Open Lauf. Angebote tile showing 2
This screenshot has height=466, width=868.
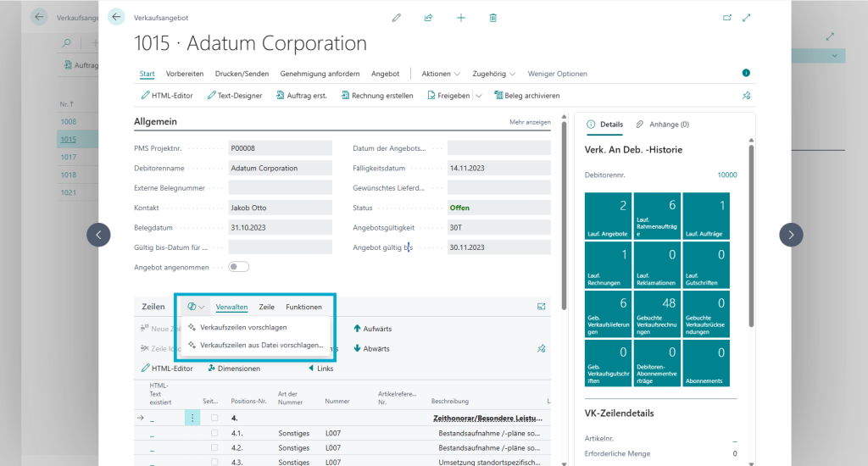tap(608, 216)
